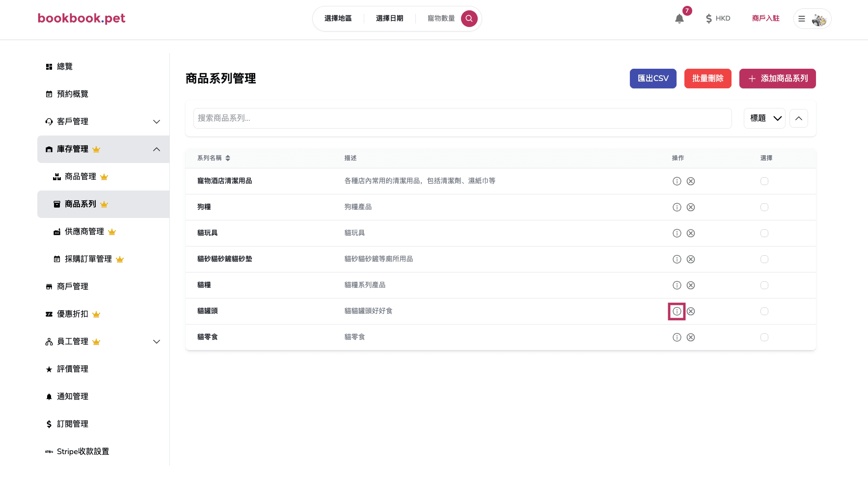This screenshot has height=488, width=868.
Task: Delete the 狗糧 series
Action: click(690, 207)
